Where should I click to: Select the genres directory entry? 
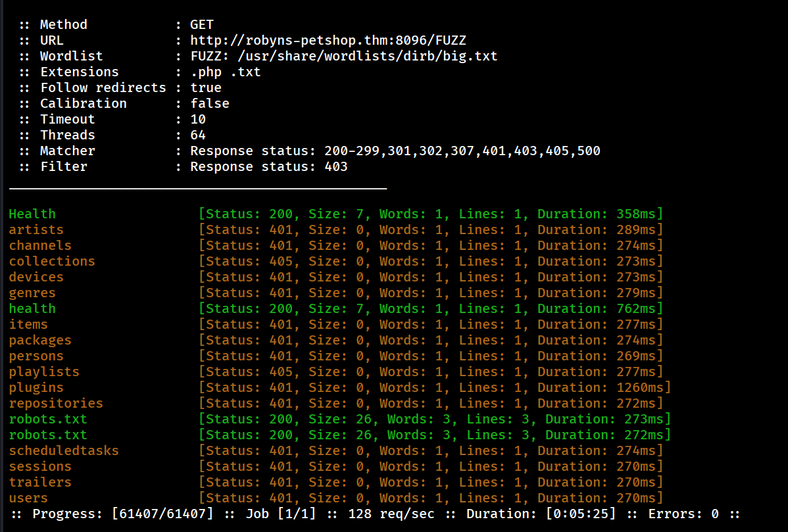click(x=32, y=293)
